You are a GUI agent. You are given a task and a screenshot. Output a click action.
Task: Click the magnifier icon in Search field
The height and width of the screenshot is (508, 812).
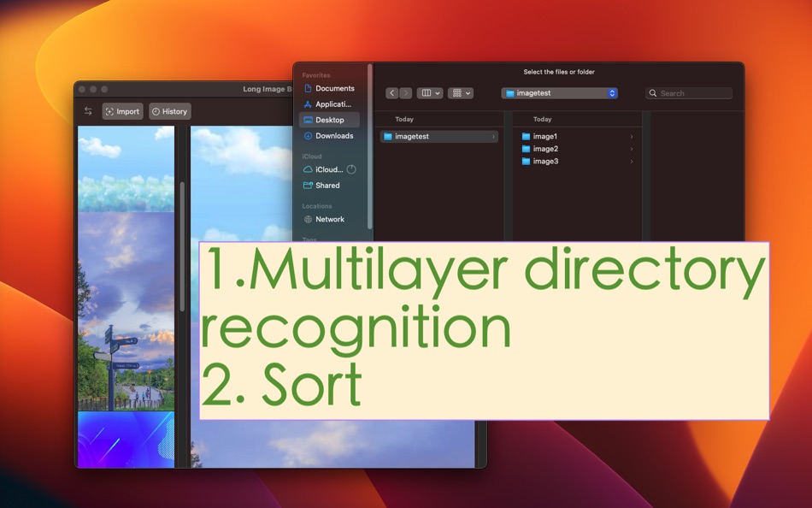click(x=653, y=93)
